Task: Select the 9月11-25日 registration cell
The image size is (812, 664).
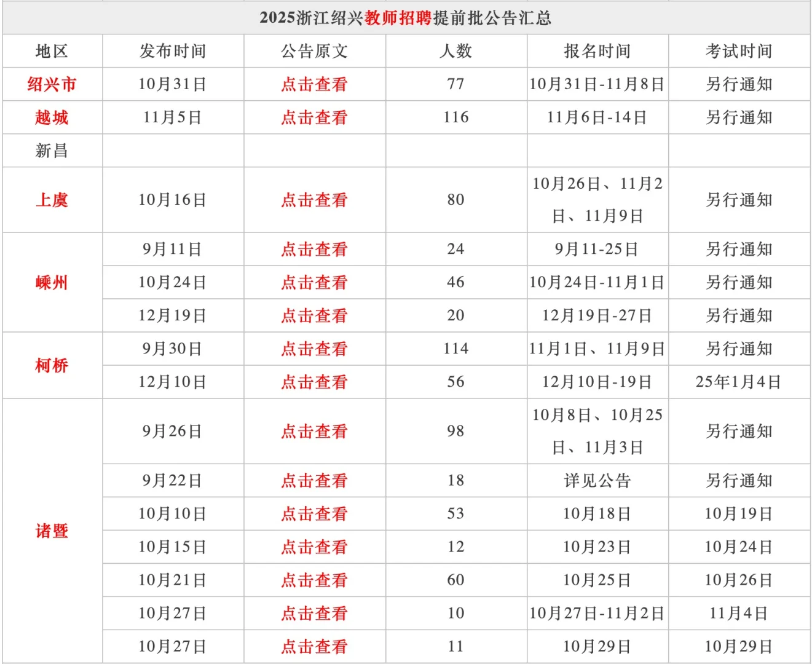Action: point(597,249)
